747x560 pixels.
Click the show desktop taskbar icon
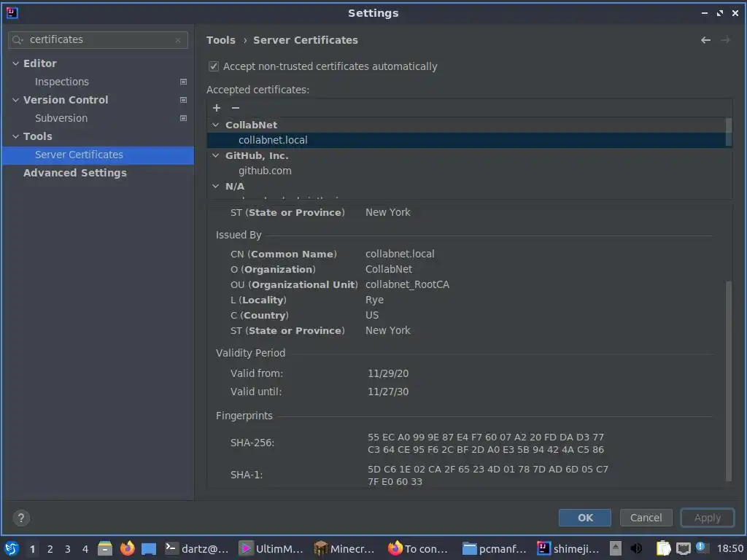tap(149, 548)
